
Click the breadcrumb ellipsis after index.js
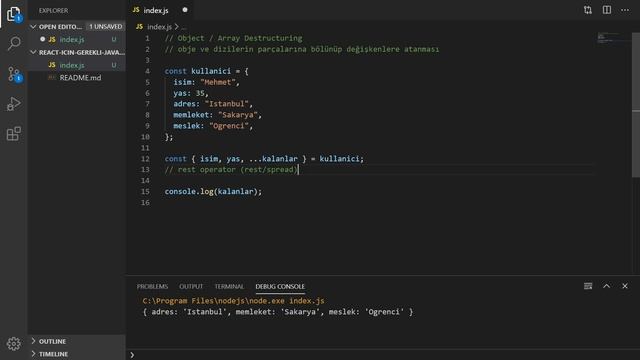184,27
